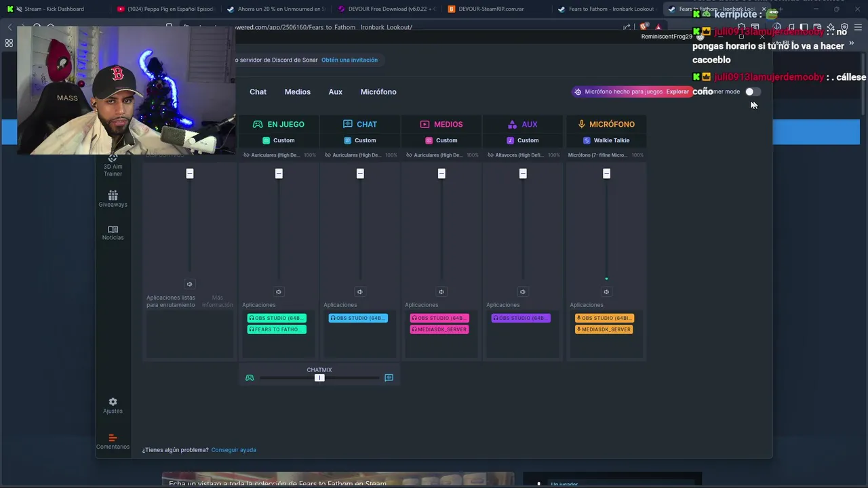
Task: Open CHAT Custom preset dropdown
Action: click(360, 140)
